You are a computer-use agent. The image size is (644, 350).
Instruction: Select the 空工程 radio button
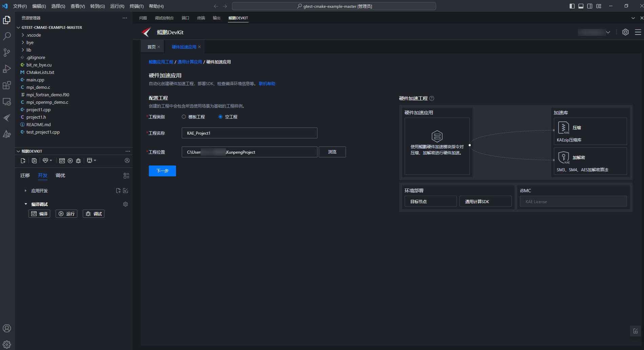point(220,117)
